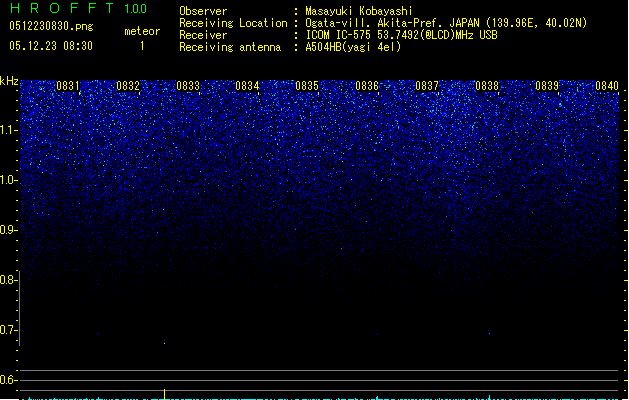Click the ICOM IC-575 receiver details text
Image resolution: width=629 pixels, height=400 pixels.
click(401, 35)
